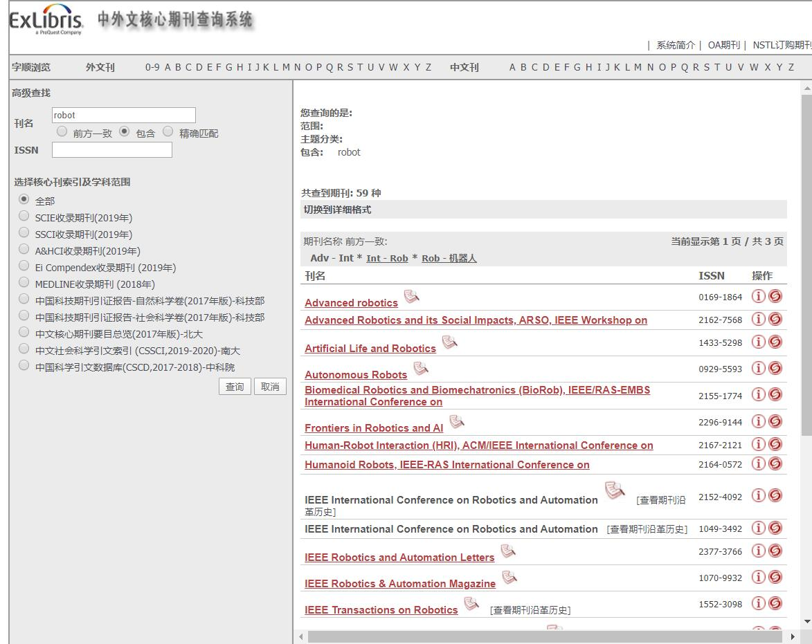Select the 全部 index scope radio
Image resolution: width=812 pixels, height=644 pixels.
[24, 199]
